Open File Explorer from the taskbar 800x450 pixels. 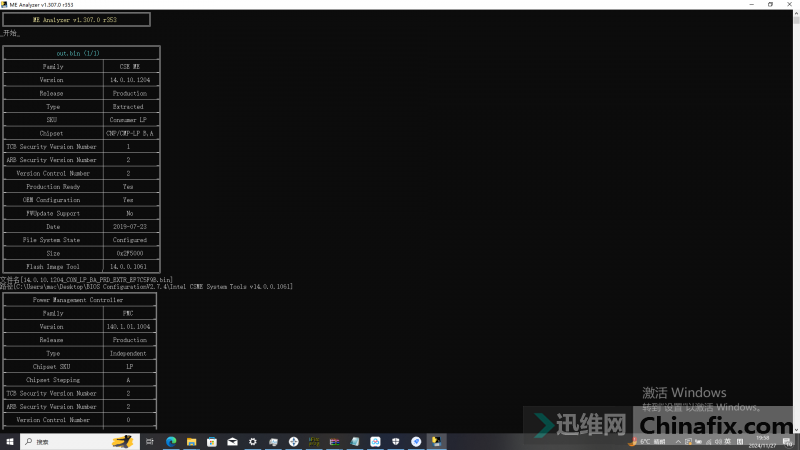pos(191,442)
